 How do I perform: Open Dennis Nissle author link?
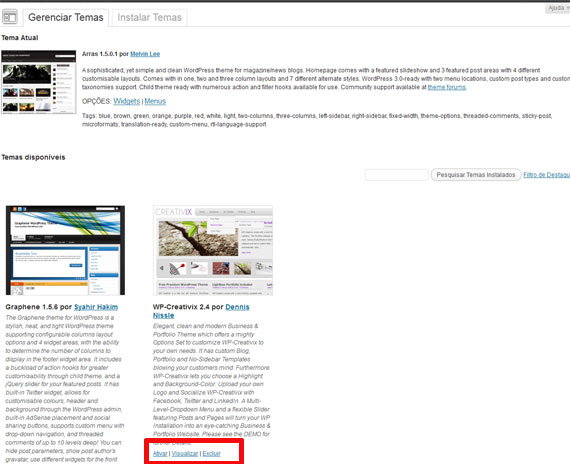[x=201, y=311]
